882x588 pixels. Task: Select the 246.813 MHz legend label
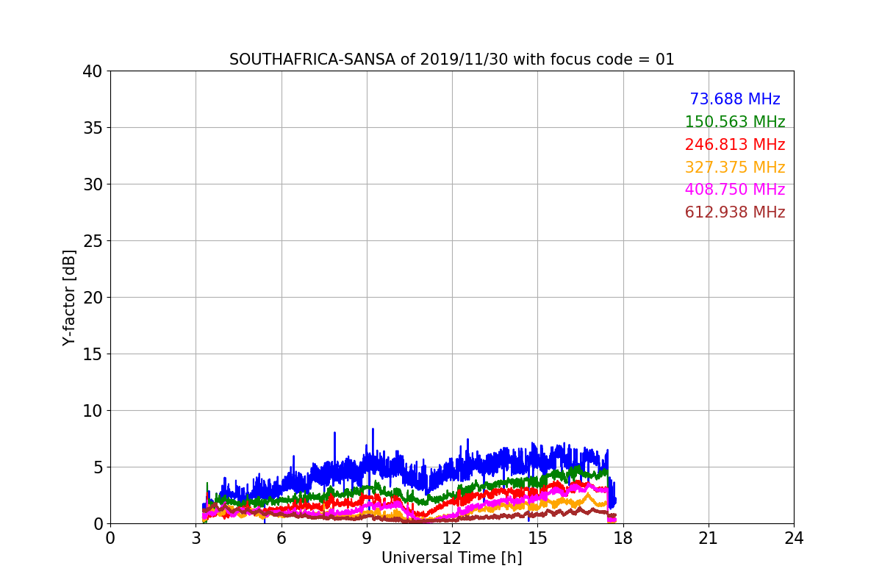tap(735, 145)
